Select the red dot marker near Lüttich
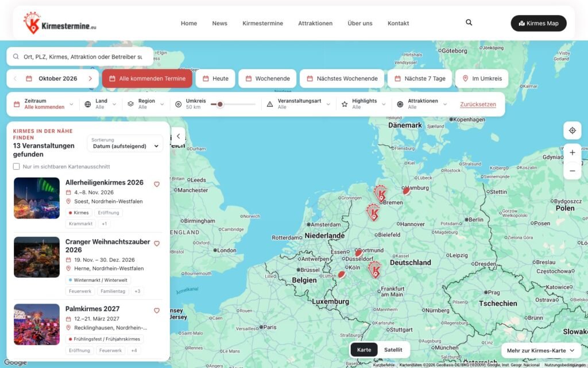 342,275
